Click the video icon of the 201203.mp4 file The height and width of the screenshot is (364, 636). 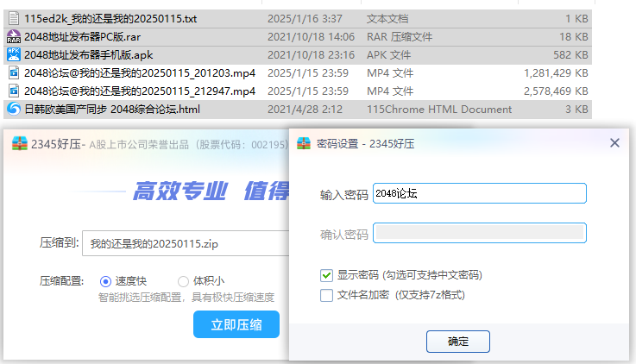[x=14, y=73]
